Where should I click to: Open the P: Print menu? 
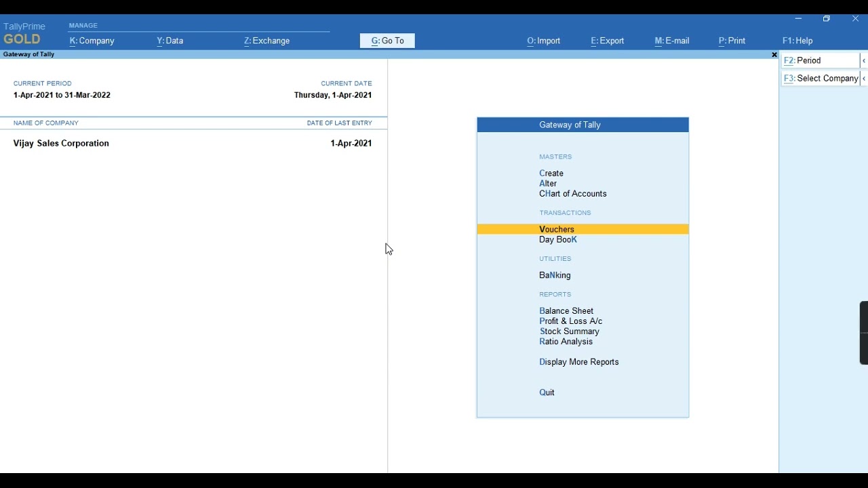(732, 41)
